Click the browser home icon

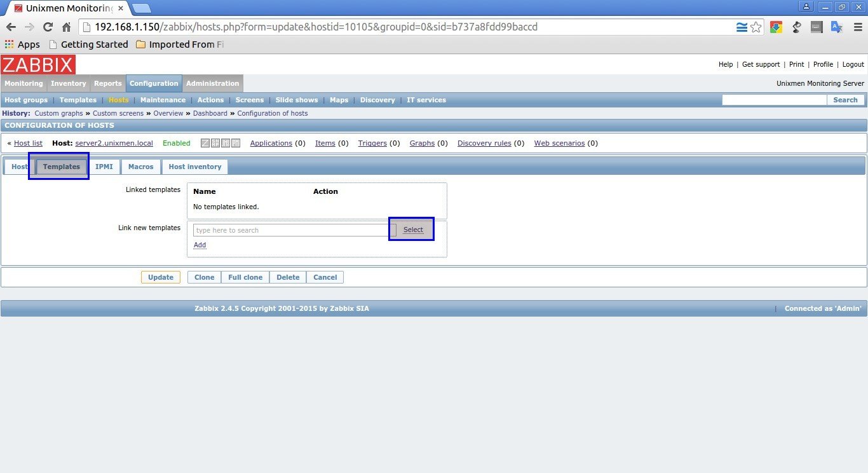[x=66, y=27]
